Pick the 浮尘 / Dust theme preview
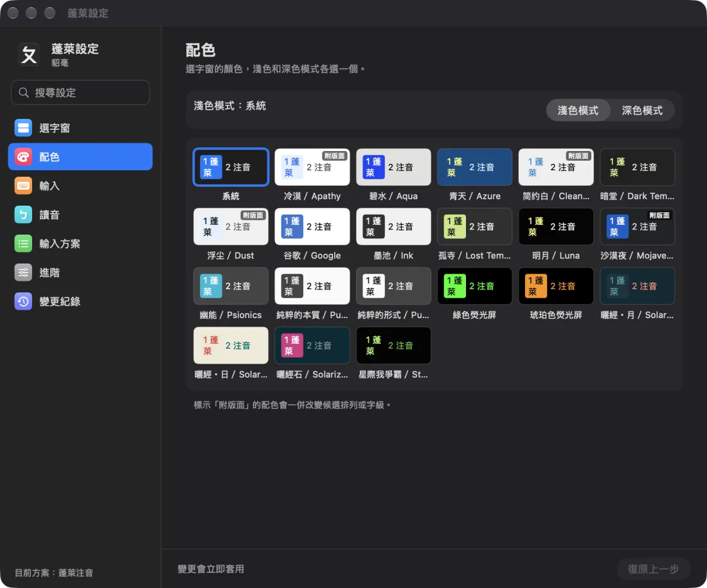Screen dimensions: 707x588 pos(231,226)
